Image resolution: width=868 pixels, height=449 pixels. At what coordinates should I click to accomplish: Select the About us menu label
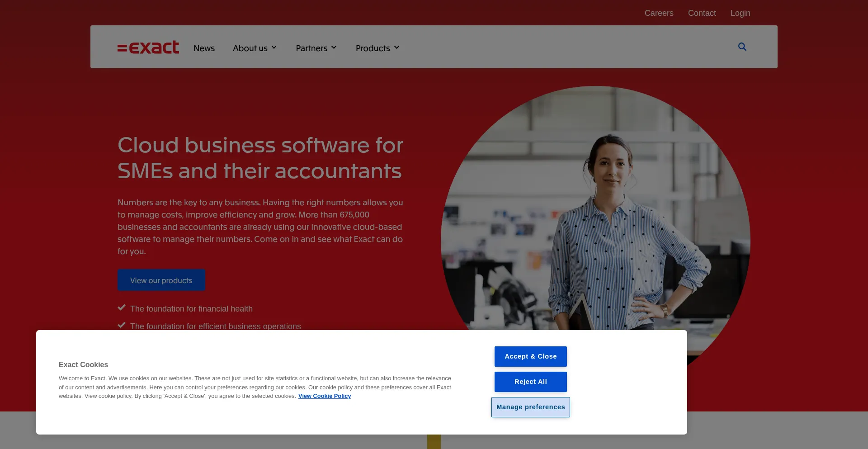(x=250, y=48)
